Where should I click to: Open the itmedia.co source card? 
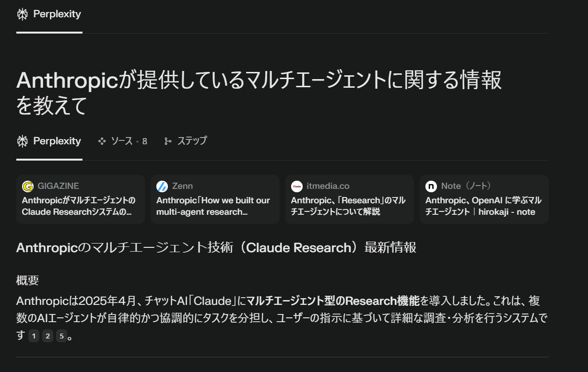[x=350, y=199]
